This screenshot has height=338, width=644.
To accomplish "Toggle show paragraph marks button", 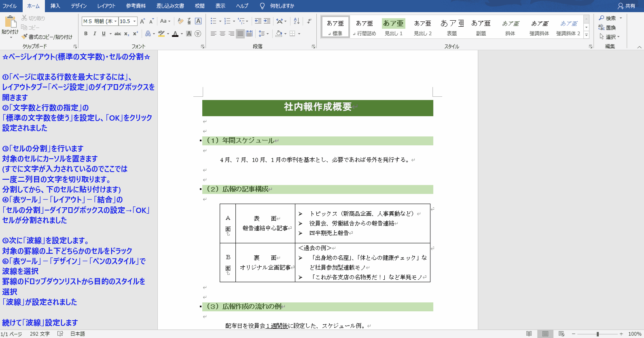I will [x=309, y=21].
